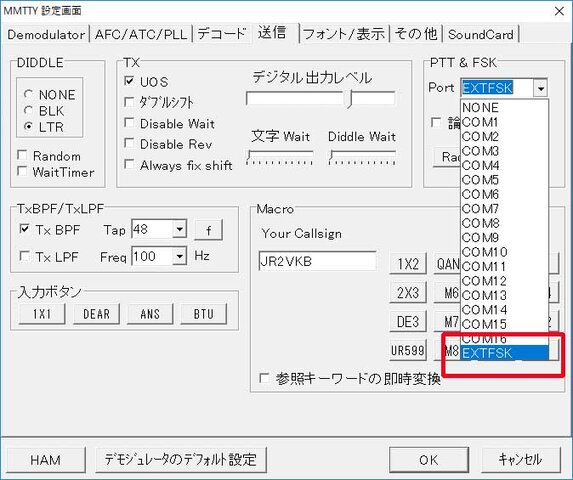Choose COM5 in the Port list

coord(504,179)
